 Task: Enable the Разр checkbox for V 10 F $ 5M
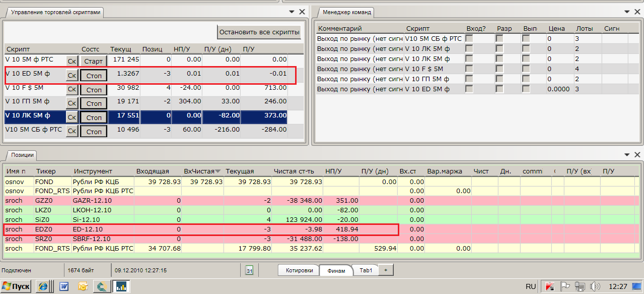499,69
